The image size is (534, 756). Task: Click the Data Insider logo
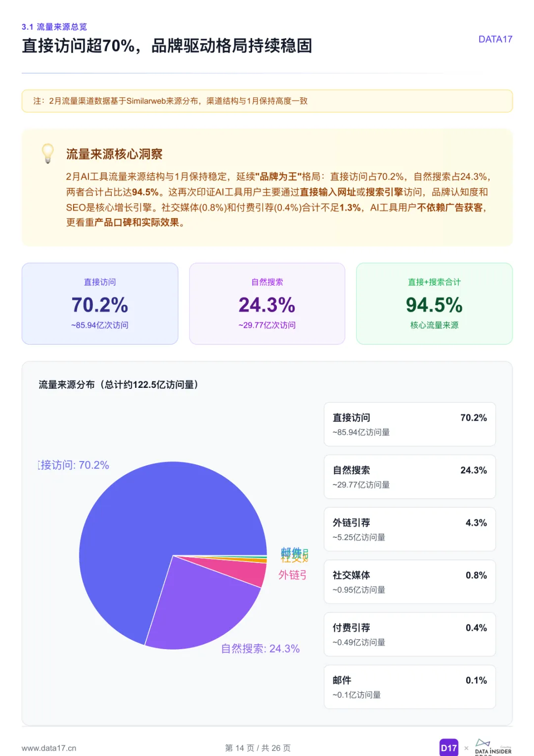click(493, 748)
